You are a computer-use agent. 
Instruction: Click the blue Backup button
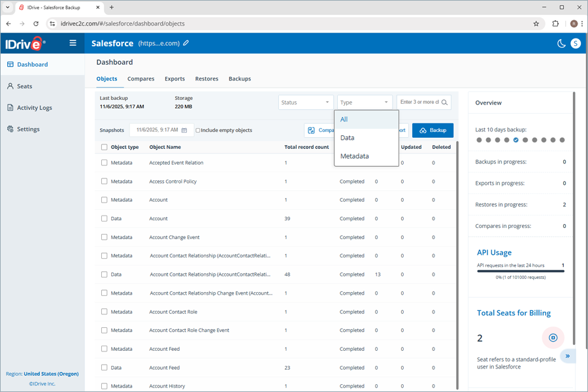click(433, 131)
